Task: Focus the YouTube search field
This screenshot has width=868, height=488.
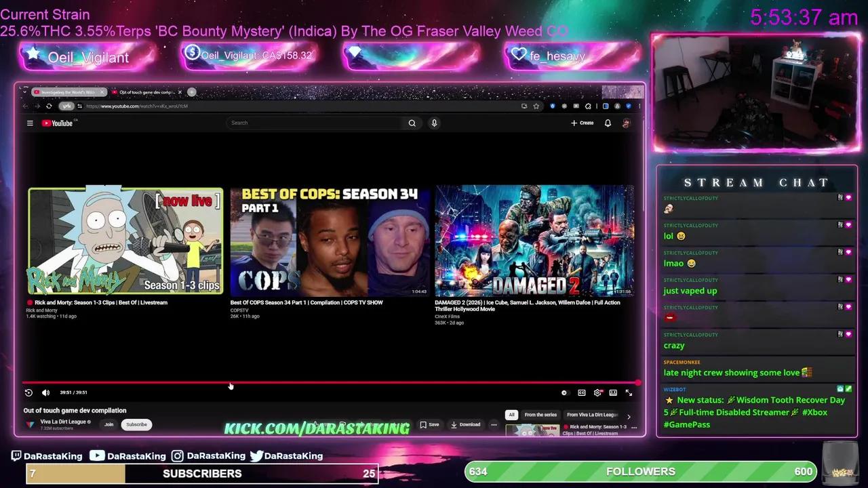Action: (x=315, y=123)
